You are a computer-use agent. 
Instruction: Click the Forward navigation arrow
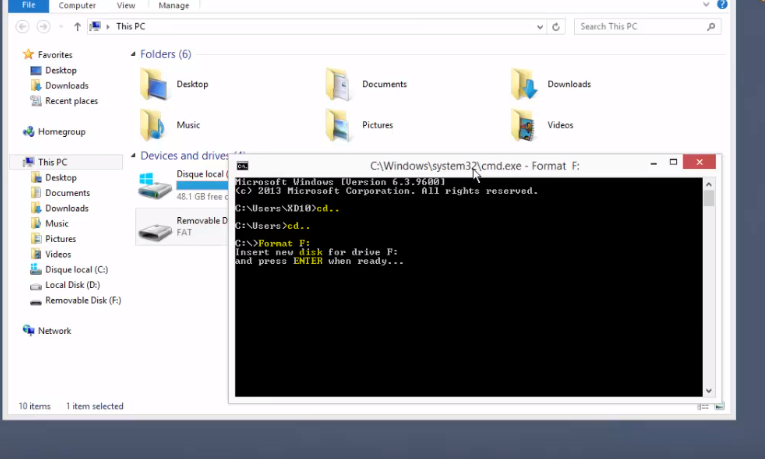(43, 26)
